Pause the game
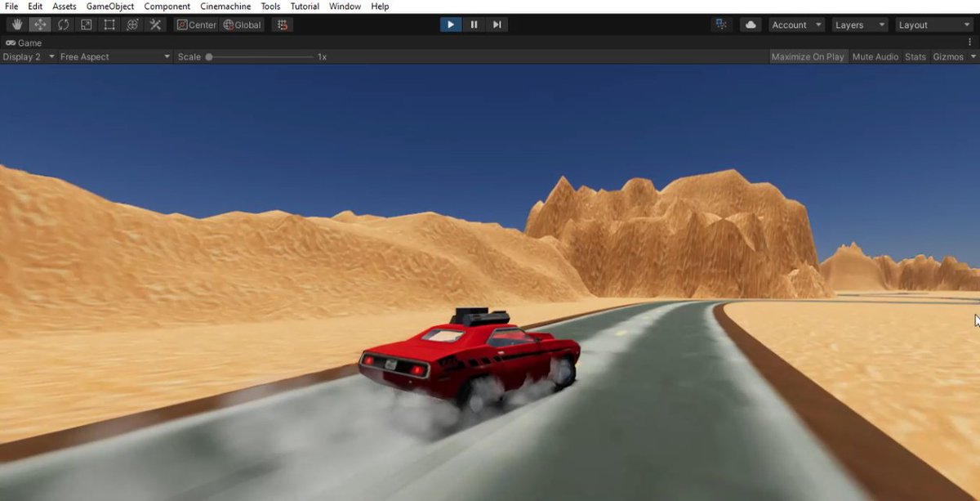 click(x=474, y=25)
